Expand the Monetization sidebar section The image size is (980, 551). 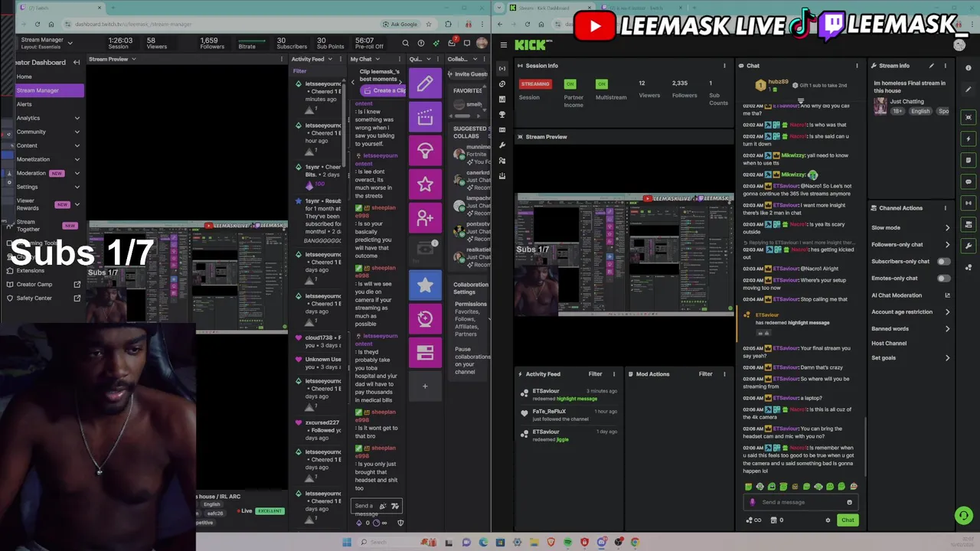(x=77, y=159)
